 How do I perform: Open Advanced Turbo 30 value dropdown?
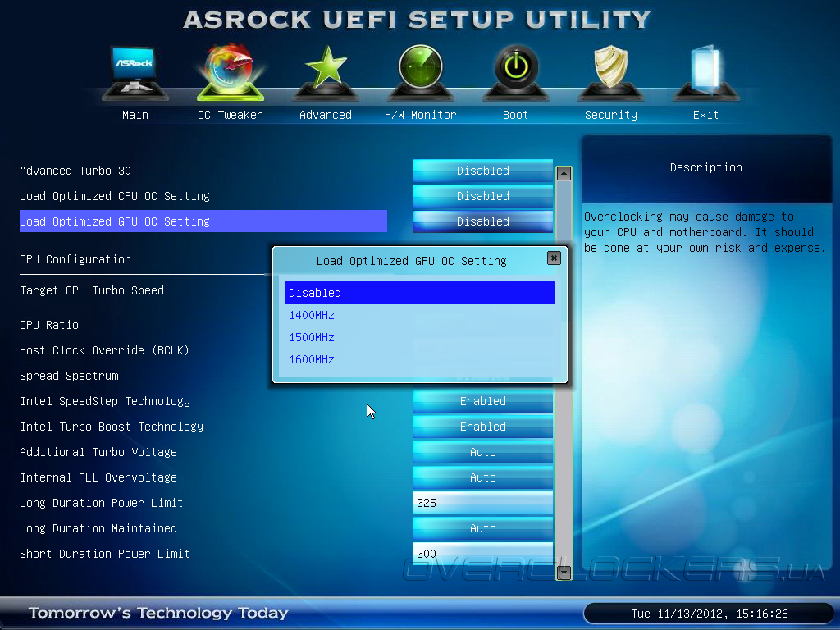click(482, 171)
